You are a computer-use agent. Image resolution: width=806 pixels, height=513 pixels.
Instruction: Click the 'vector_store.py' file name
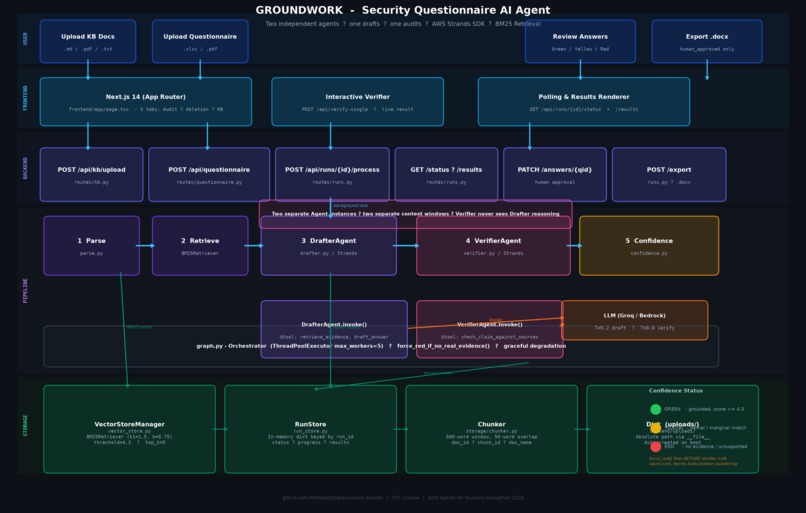130,431
